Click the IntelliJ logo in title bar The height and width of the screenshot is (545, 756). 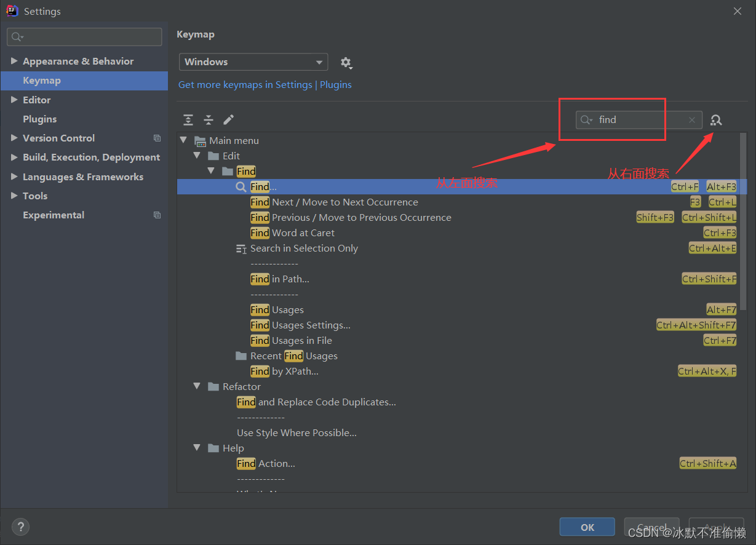[x=12, y=11]
